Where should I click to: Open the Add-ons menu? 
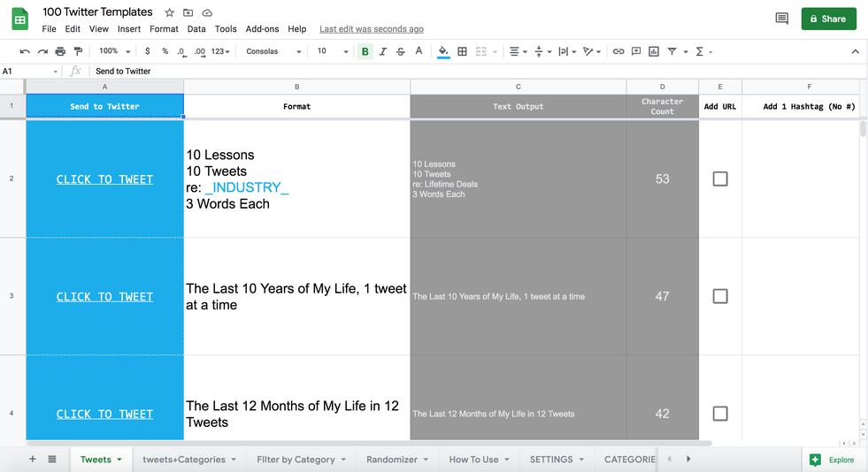[262, 29]
